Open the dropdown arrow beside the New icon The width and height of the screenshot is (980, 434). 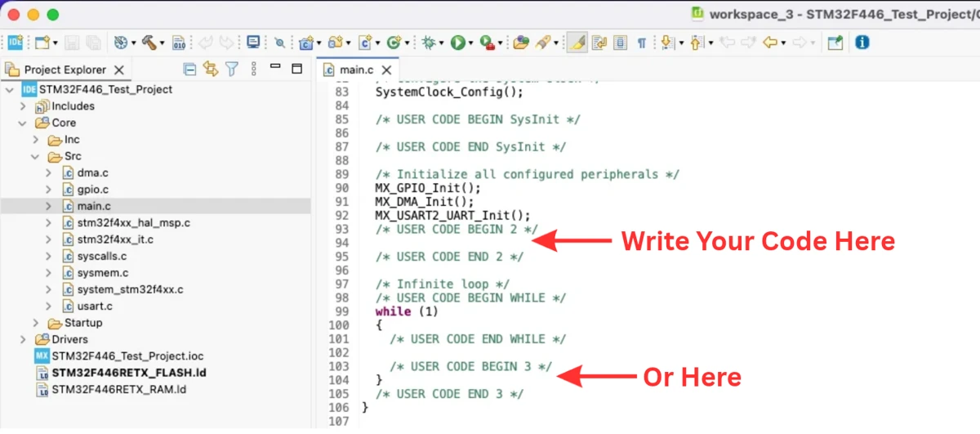56,43
